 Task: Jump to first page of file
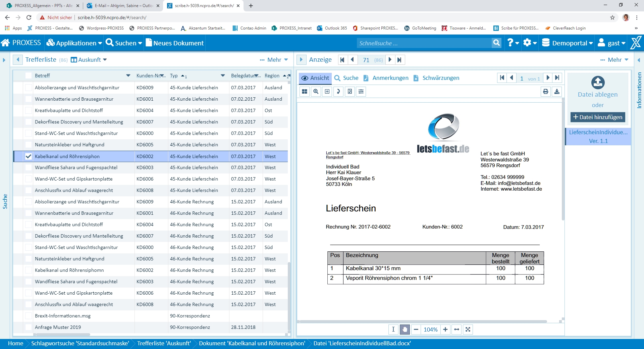(x=502, y=78)
